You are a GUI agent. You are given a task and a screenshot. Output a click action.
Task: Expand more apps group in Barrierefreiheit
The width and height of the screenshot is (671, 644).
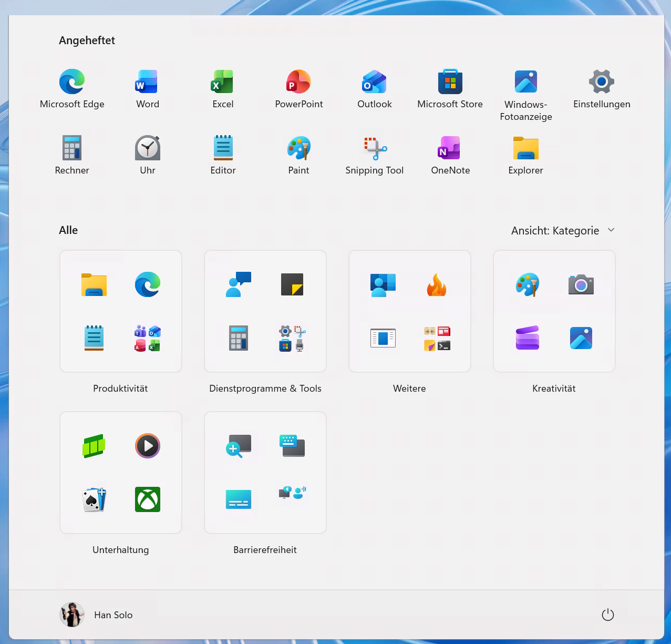point(292,493)
